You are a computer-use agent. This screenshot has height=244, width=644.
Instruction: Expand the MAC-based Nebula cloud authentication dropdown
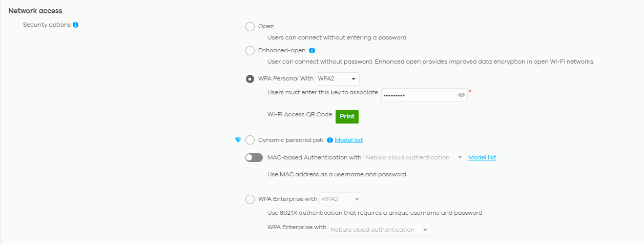(x=414, y=158)
